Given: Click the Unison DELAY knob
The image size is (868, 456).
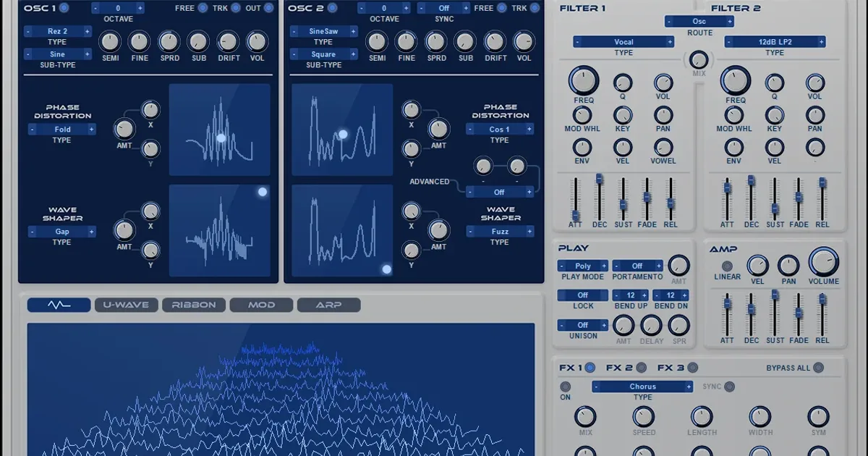Looking at the screenshot, I should pyautogui.click(x=652, y=326).
